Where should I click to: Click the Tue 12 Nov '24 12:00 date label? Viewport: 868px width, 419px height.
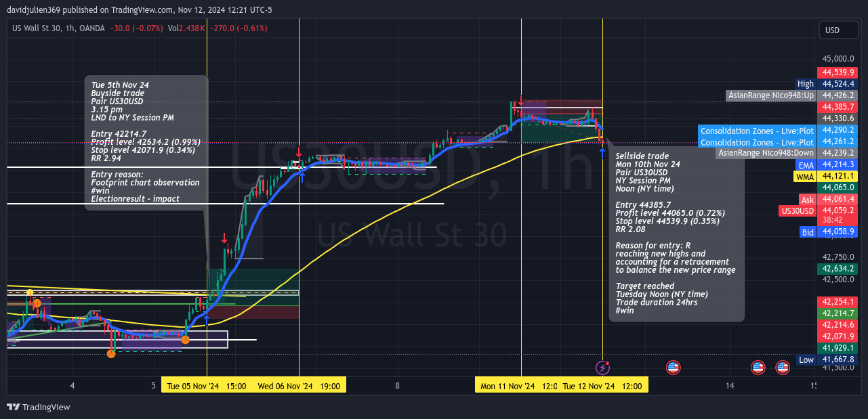pyautogui.click(x=602, y=386)
